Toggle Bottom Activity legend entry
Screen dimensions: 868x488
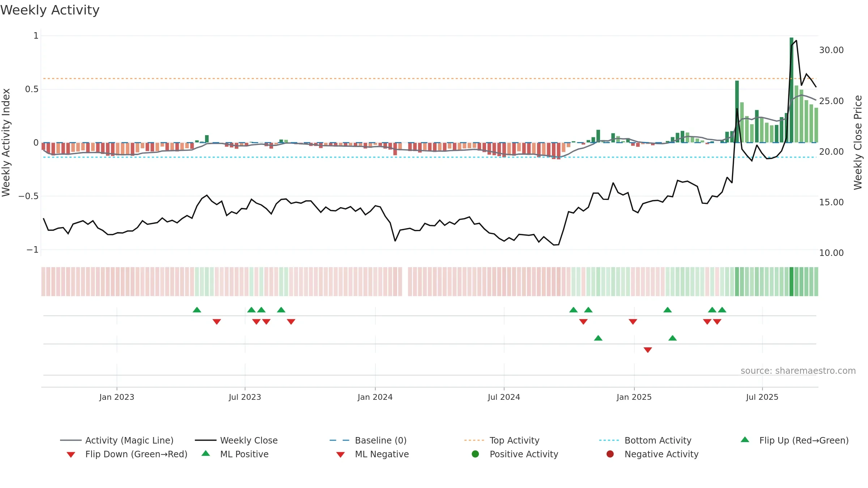pyautogui.click(x=645, y=440)
